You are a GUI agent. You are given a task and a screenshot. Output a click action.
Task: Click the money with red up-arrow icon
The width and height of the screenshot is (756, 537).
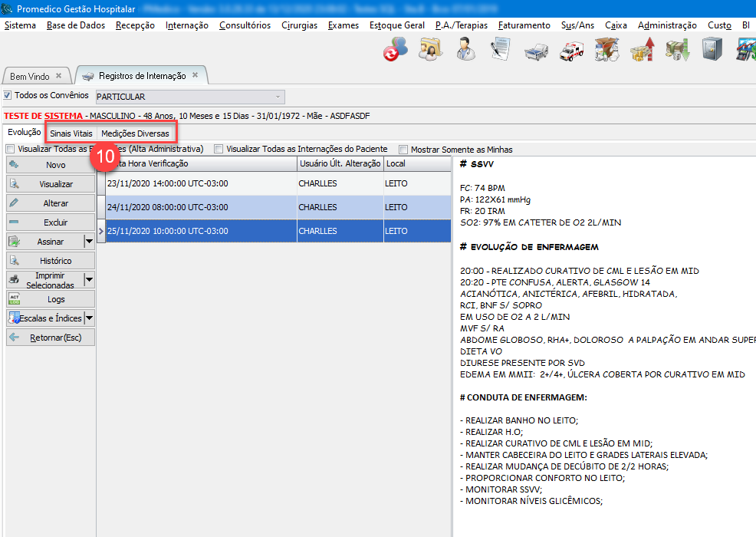click(x=642, y=51)
